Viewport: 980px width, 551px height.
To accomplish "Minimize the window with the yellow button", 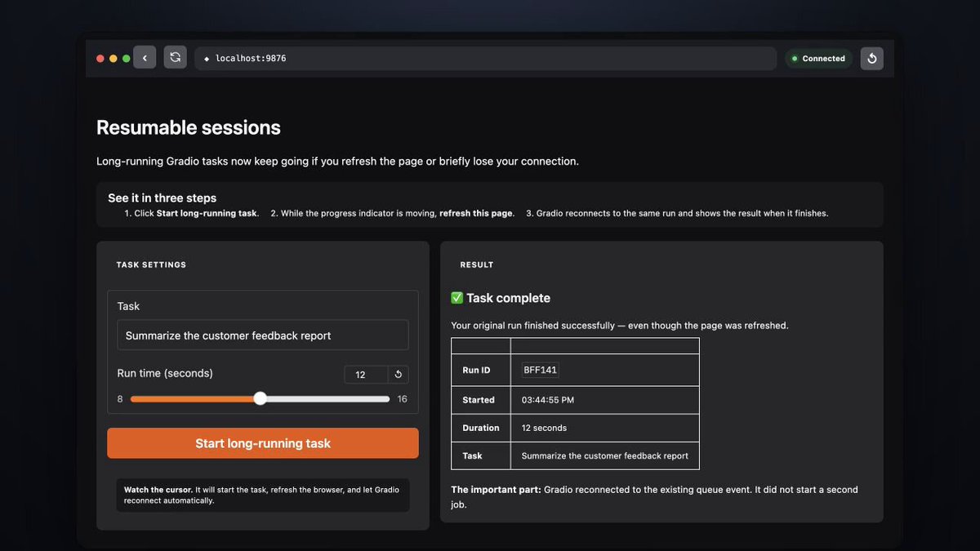I will (x=114, y=59).
